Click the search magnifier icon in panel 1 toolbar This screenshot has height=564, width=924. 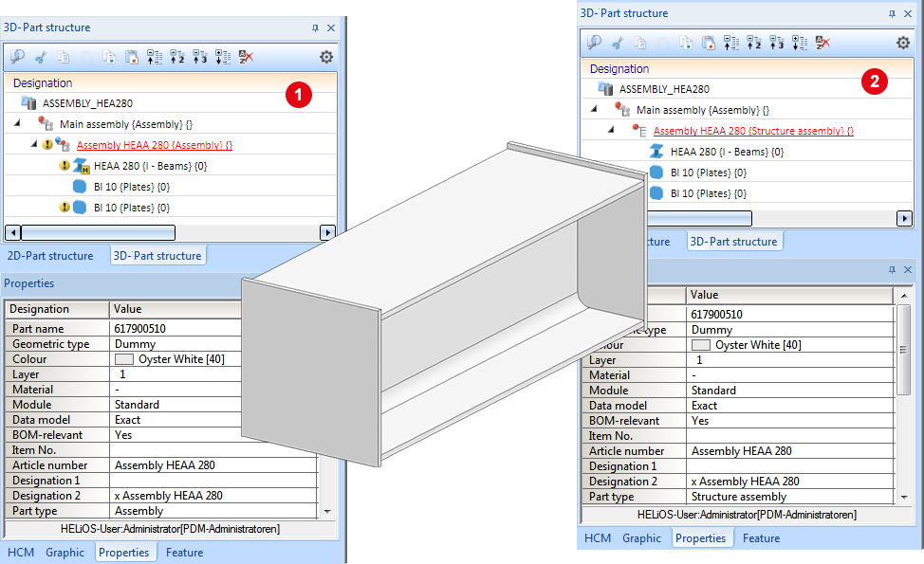(17, 57)
